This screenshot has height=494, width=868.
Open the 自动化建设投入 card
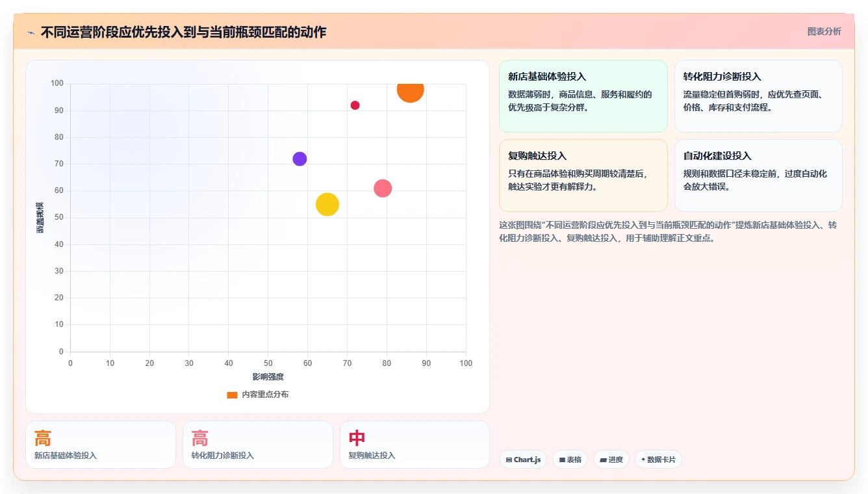[758, 175]
